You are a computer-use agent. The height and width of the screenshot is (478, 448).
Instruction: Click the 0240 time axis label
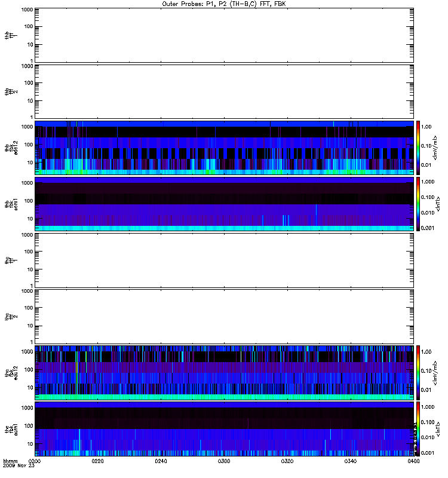[x=161, y=461]
